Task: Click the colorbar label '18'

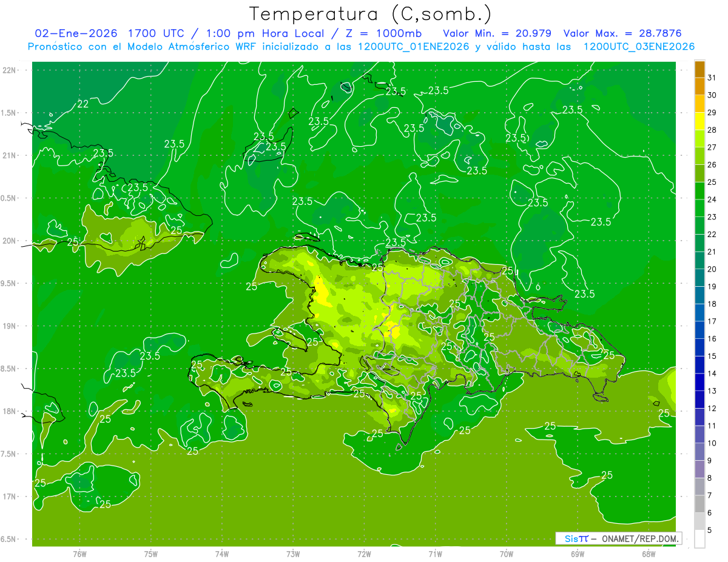Action: 712,304
